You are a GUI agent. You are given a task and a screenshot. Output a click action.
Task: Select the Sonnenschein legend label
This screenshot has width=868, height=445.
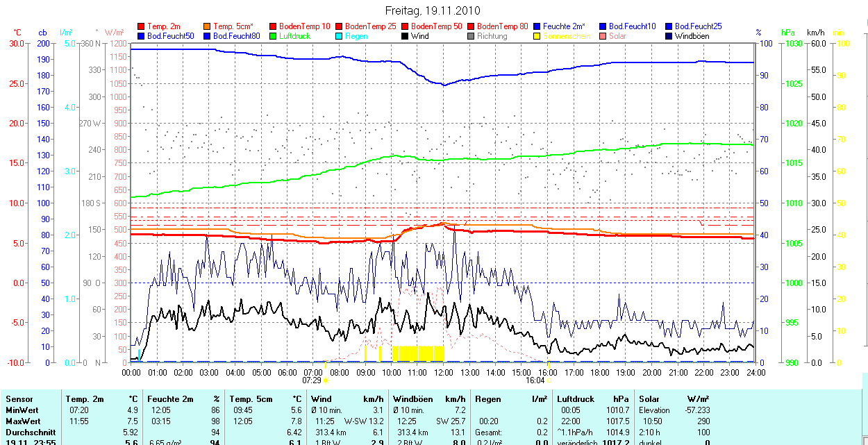click(x=567, y=35)
